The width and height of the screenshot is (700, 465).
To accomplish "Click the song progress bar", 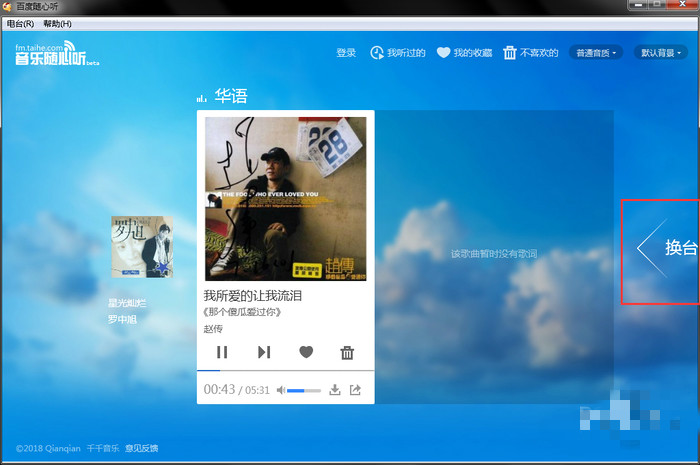I will 286,370.
